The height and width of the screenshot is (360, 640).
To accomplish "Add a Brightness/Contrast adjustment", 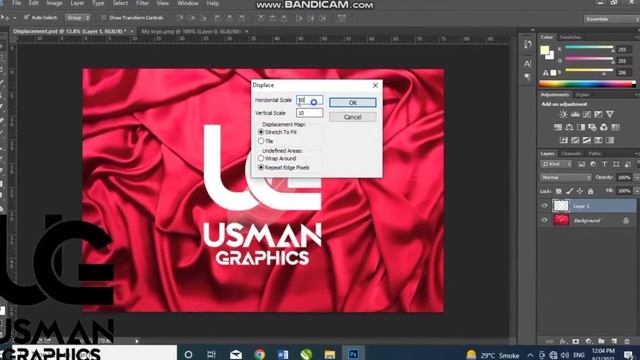I will [x=563, y=115].
